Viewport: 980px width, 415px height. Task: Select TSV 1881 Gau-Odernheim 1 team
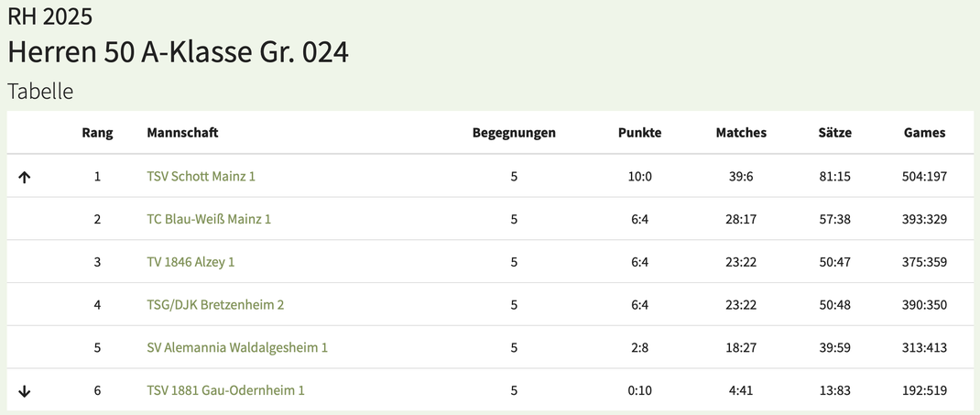(225, 390)
